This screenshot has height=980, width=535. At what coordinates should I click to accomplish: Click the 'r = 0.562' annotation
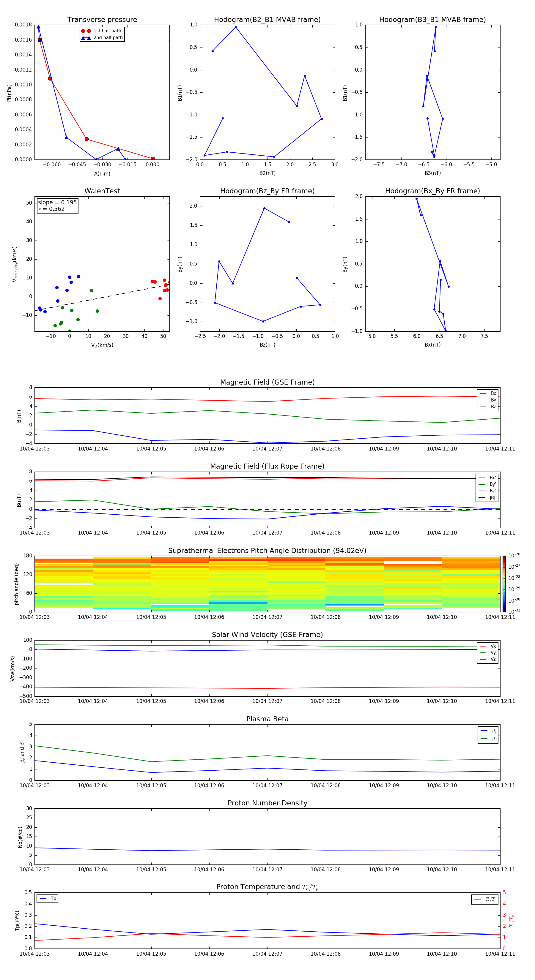tap(51, 209)
